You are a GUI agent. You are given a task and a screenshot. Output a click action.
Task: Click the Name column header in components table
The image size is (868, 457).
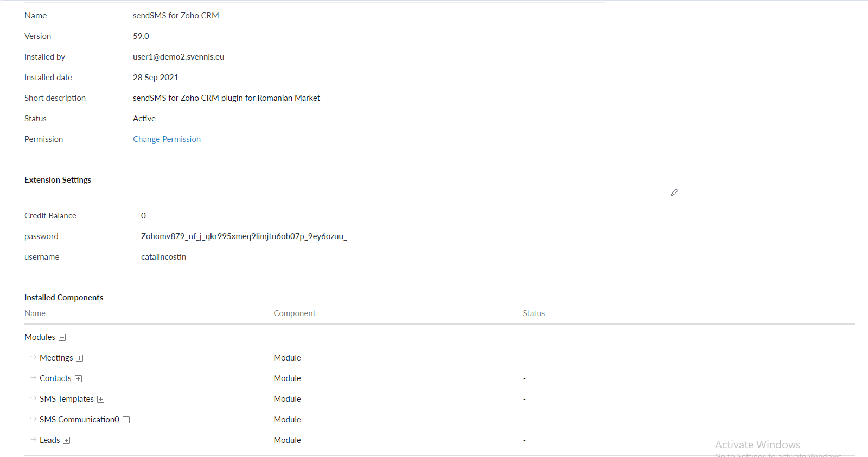point(35,313)
